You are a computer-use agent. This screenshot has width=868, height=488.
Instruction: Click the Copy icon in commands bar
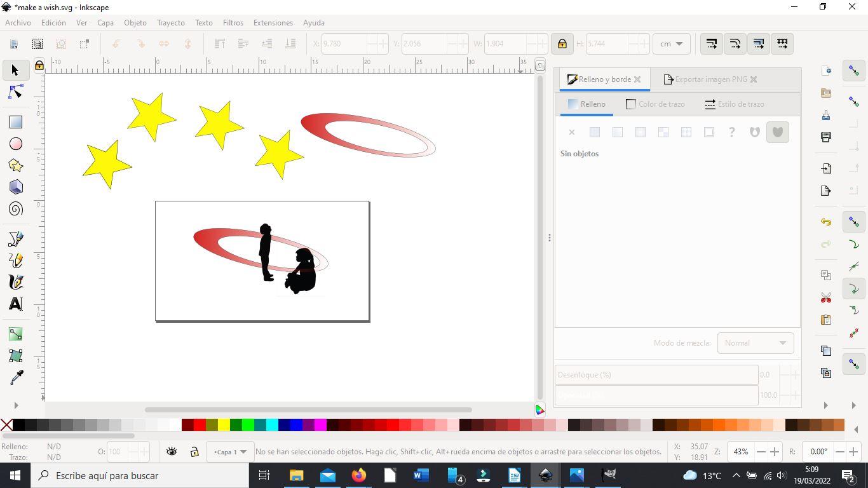(826, 275)
